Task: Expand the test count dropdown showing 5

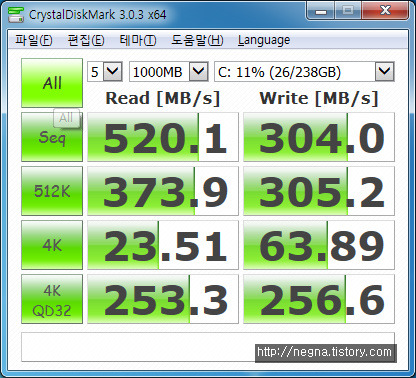Action: [112, 71]
